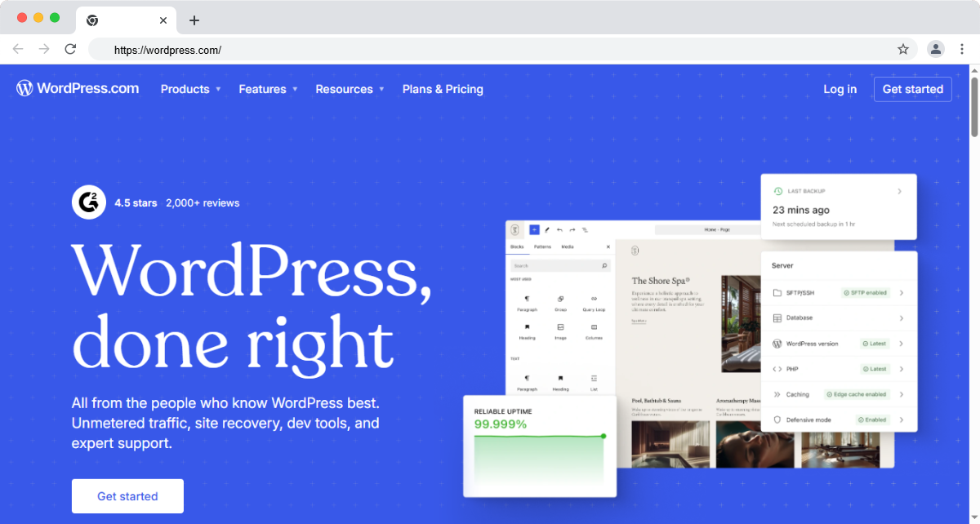The image size is (980, 524).
Task: Go back using the browser back arrow
Action: [18, 49]
